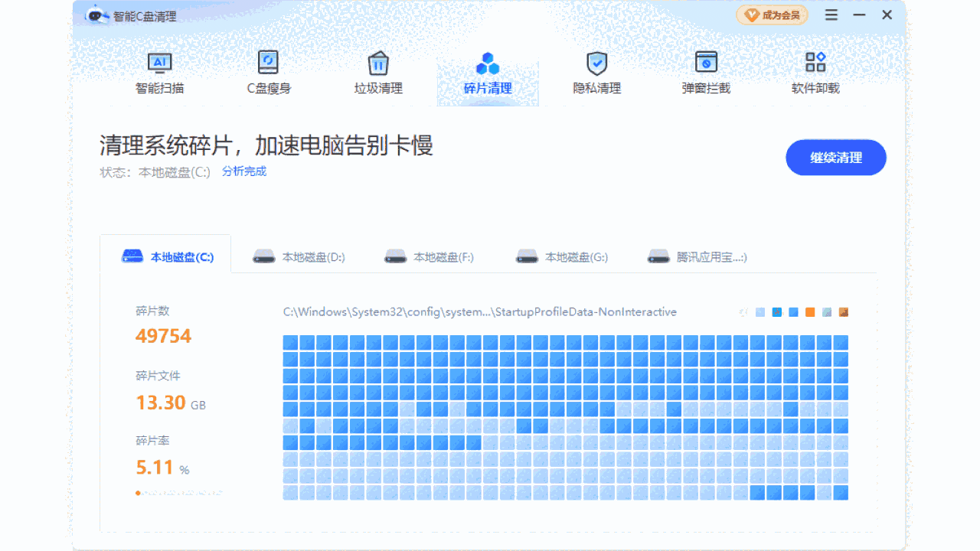Click the 分析完成 status link

tap(244, 171)
